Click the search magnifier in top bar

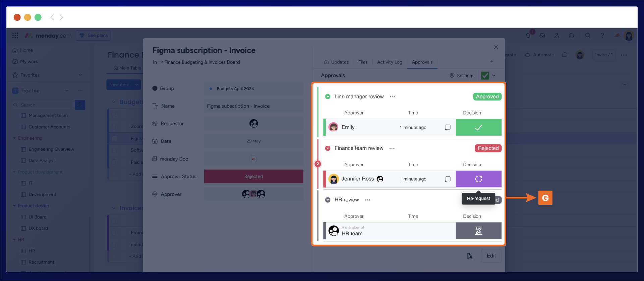tap(588, 36)
